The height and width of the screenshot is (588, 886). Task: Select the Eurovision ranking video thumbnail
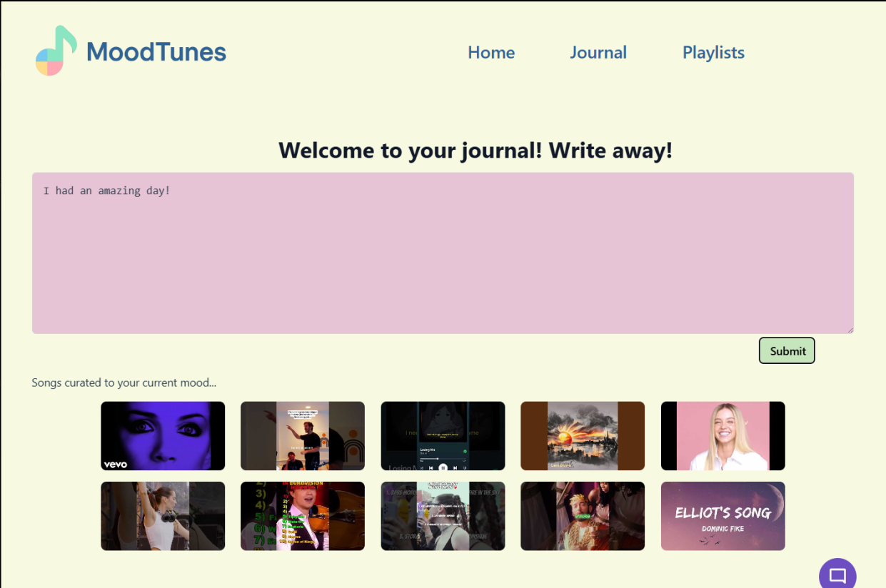pyautogui.click(x=303, y=516)
